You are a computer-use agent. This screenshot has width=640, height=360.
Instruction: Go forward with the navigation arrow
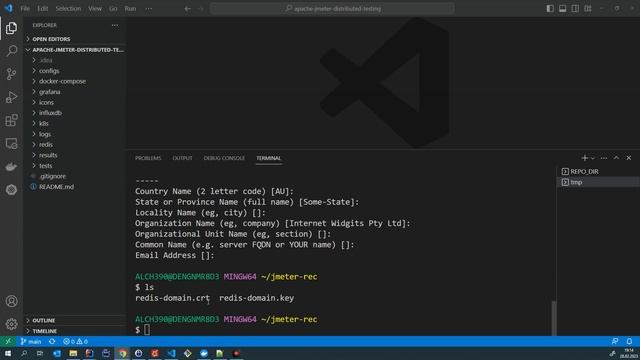click(x=200, y=9)
